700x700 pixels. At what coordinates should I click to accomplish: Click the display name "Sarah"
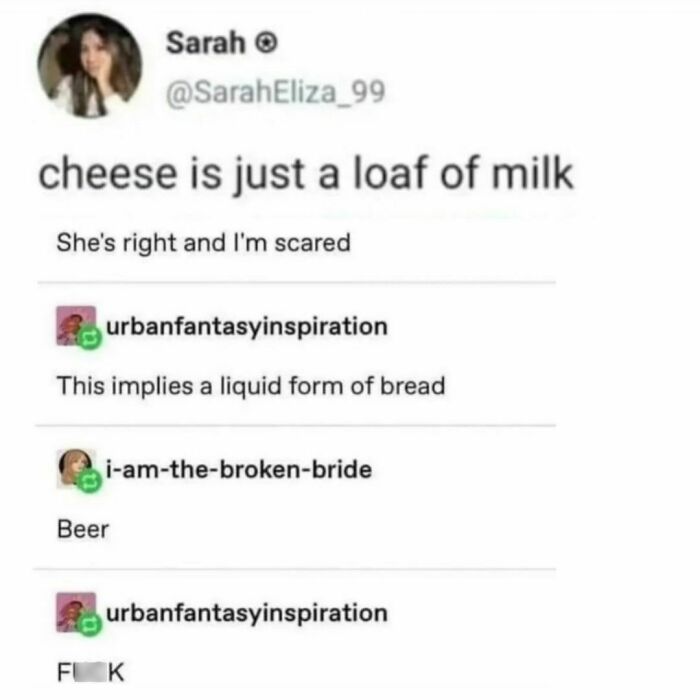pos(205,43)
